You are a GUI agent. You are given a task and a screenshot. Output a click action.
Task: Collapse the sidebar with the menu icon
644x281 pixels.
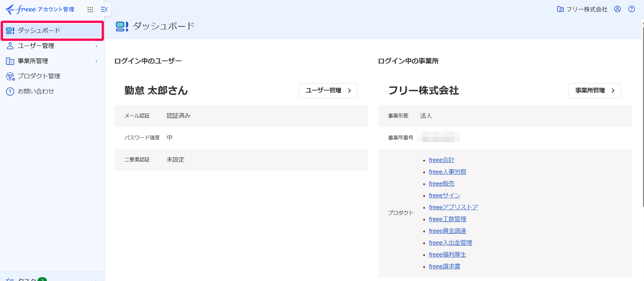point(104,9)
